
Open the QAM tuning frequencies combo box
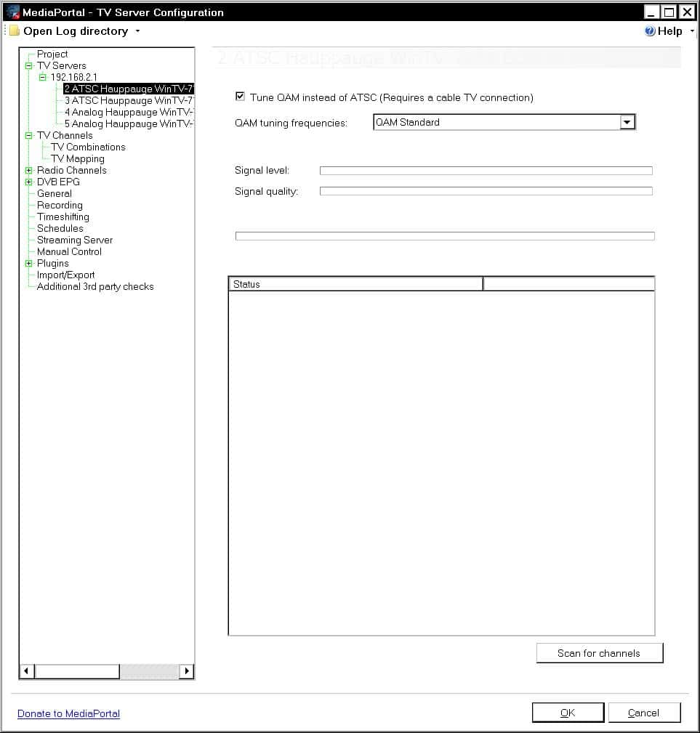504,122
